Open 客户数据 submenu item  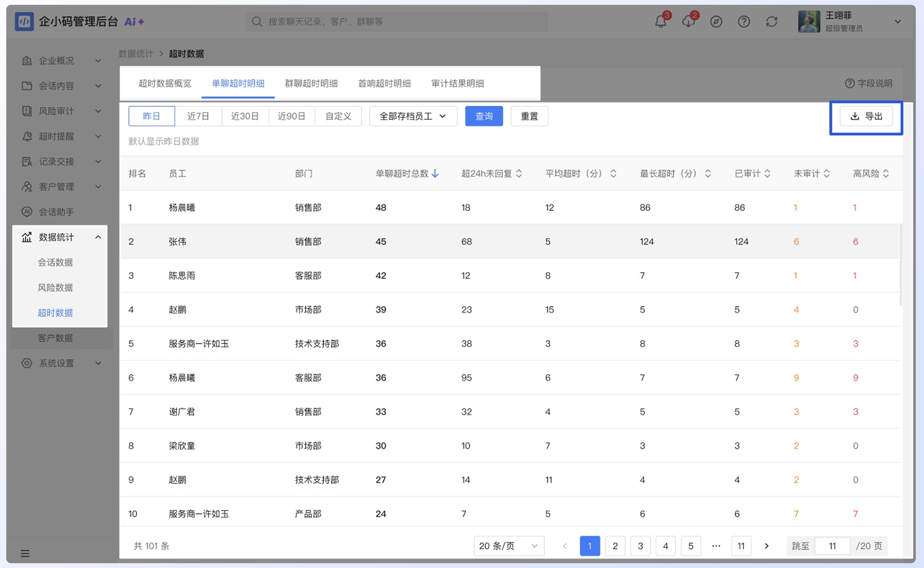point(55,338)
